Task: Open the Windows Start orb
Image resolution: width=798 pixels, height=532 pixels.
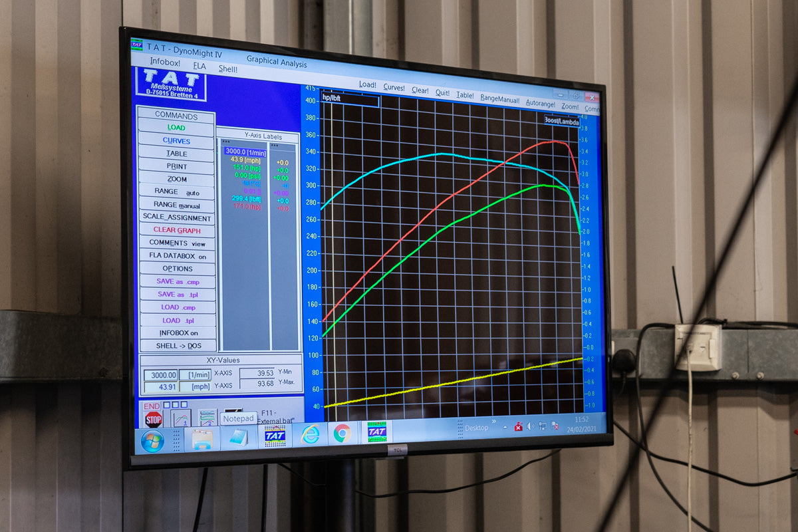Action: [x=152, y=441]
